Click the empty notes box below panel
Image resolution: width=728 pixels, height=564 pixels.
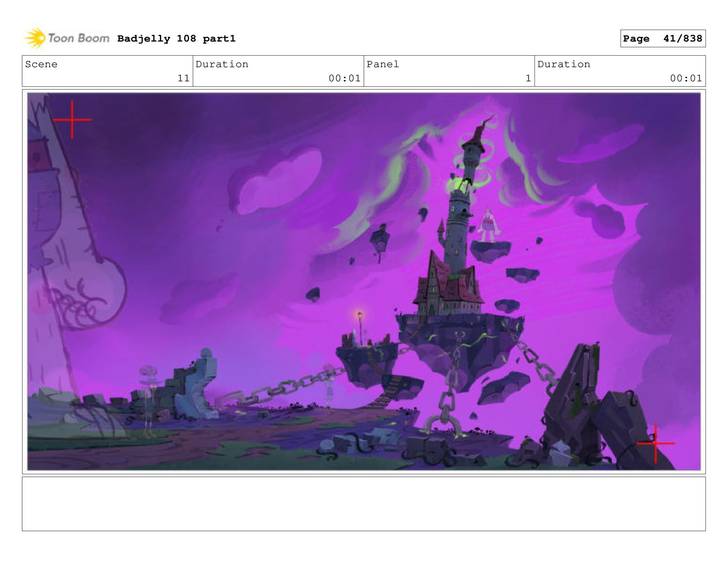click(364, 503)
